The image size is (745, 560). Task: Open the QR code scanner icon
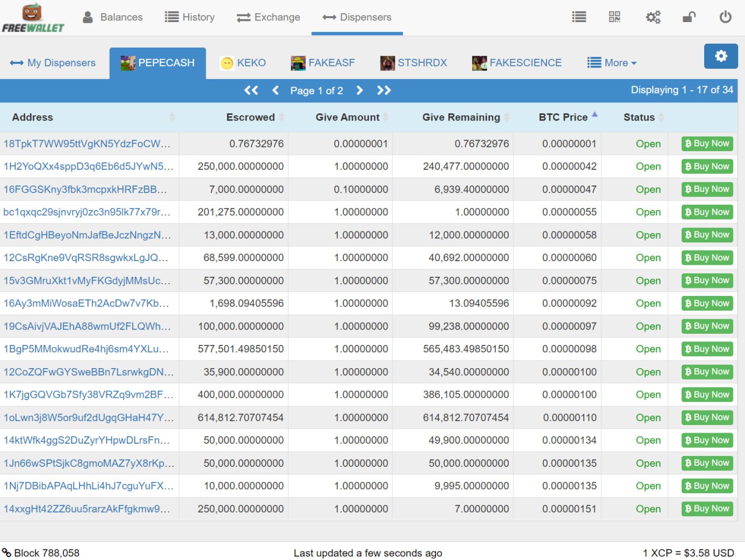tap(615, 17)
